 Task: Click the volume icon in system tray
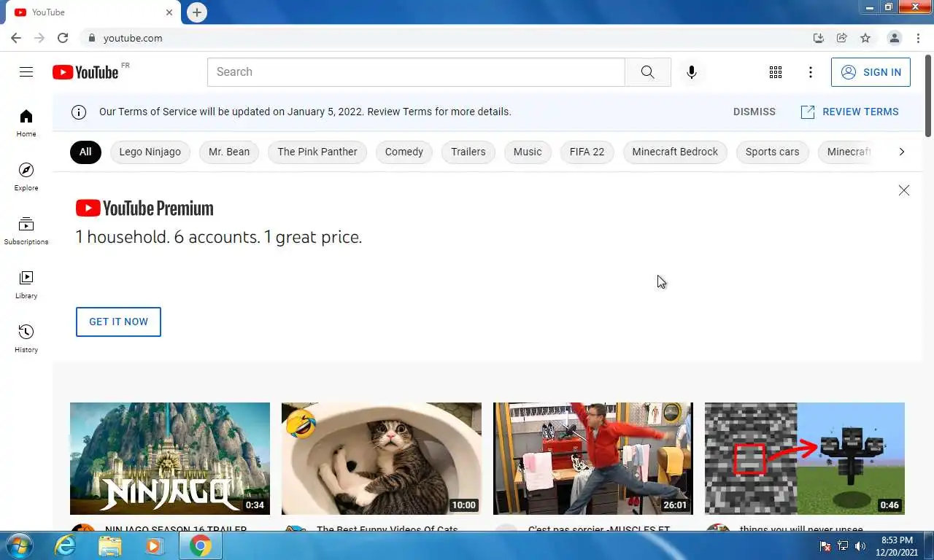(860, 546)
